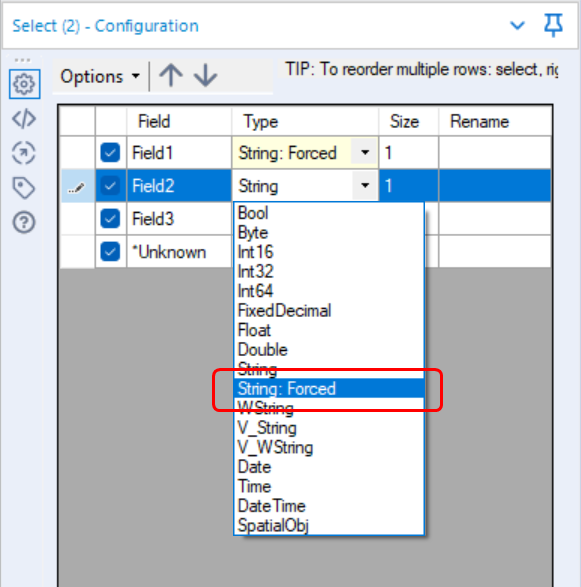Open the help question mark icon
Viewport: 581px width, 587px height.
tap(24, 222)
